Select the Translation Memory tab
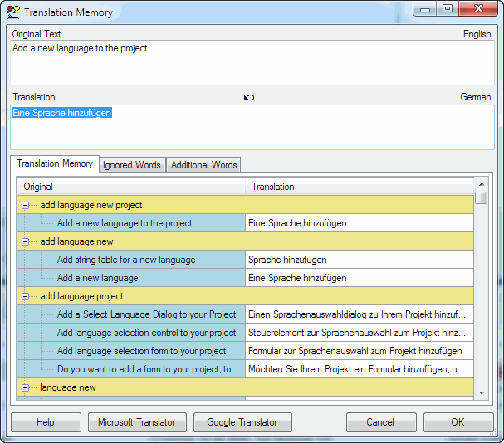 55,164
